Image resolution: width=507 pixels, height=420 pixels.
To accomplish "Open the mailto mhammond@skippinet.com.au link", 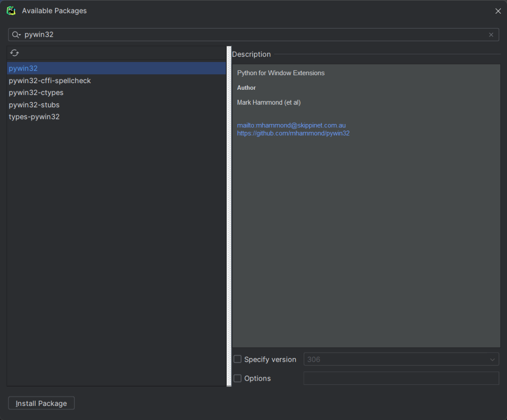I will 292,125.
